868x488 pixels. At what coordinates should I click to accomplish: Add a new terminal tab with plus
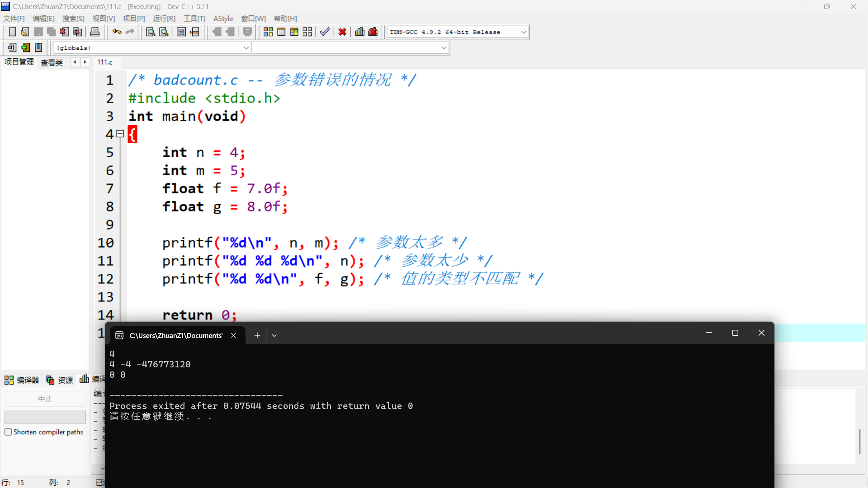point(257,335)
